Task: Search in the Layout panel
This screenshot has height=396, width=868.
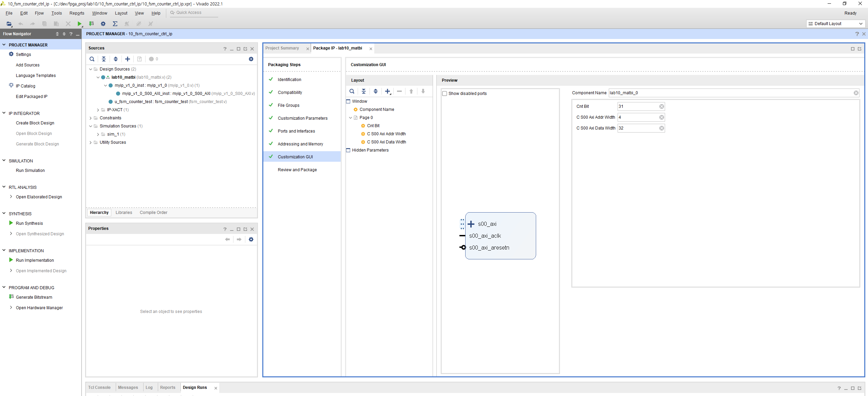Action: (x=352, y=91)
